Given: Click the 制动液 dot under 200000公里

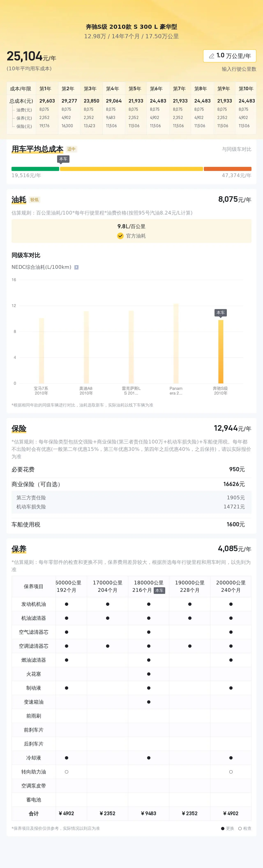Looking at the screenshot, I should (x=231, y=688).
